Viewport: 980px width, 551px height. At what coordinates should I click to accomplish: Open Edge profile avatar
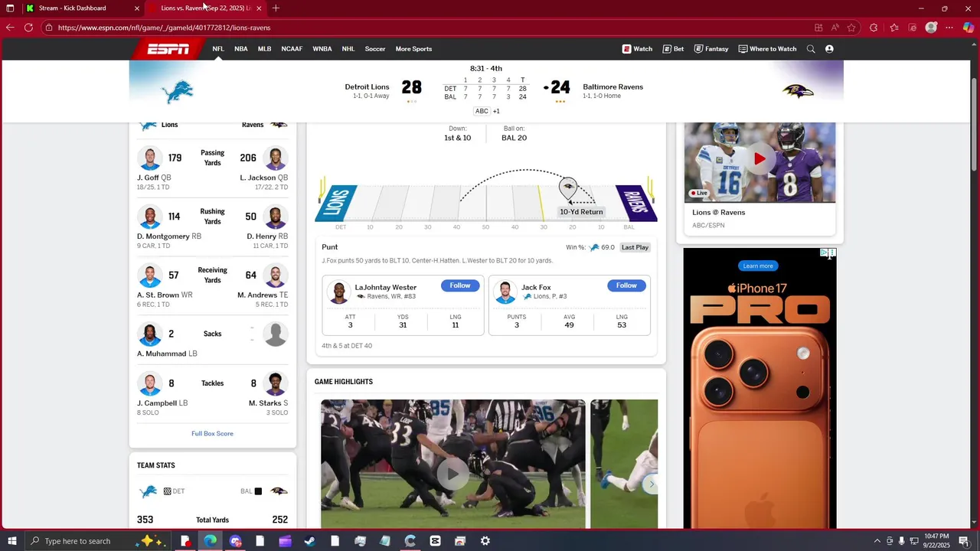click(x=931, y=28)
